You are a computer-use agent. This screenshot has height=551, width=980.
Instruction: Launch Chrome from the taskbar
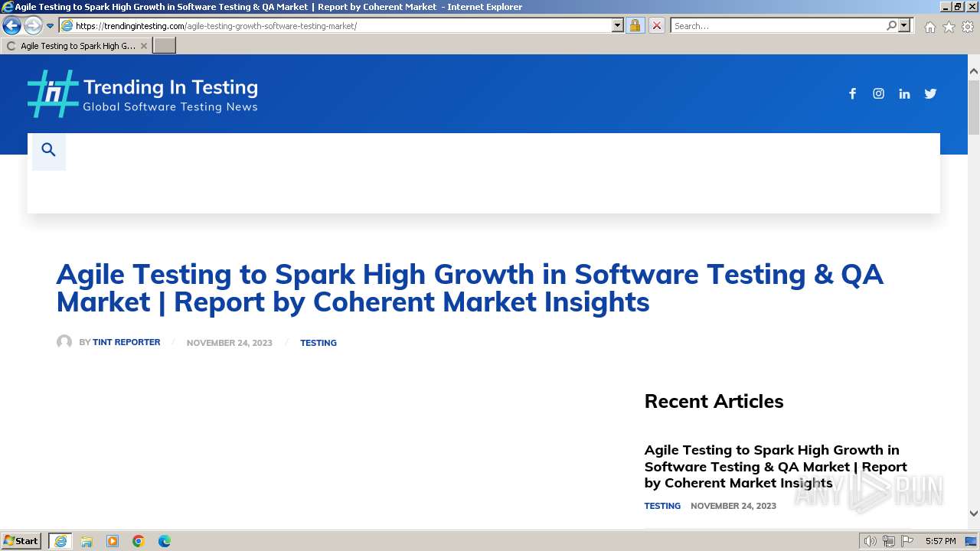coord(139,541)
